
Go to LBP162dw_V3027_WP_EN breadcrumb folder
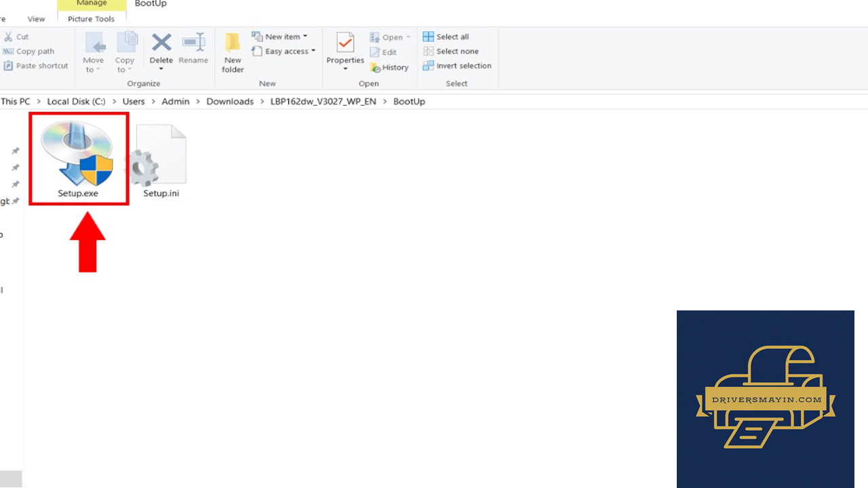(x=323, y=102)
